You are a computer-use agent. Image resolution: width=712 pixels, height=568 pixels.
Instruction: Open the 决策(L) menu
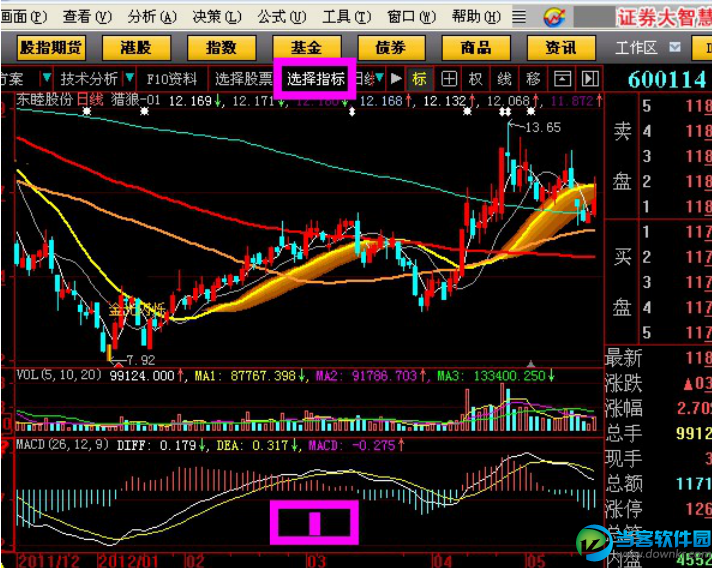coord(217,17)
